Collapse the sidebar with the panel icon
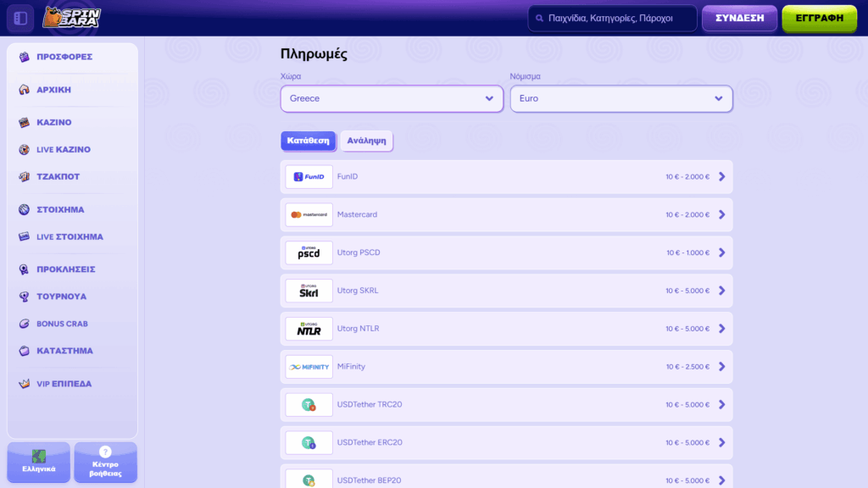 pos(20,18)
